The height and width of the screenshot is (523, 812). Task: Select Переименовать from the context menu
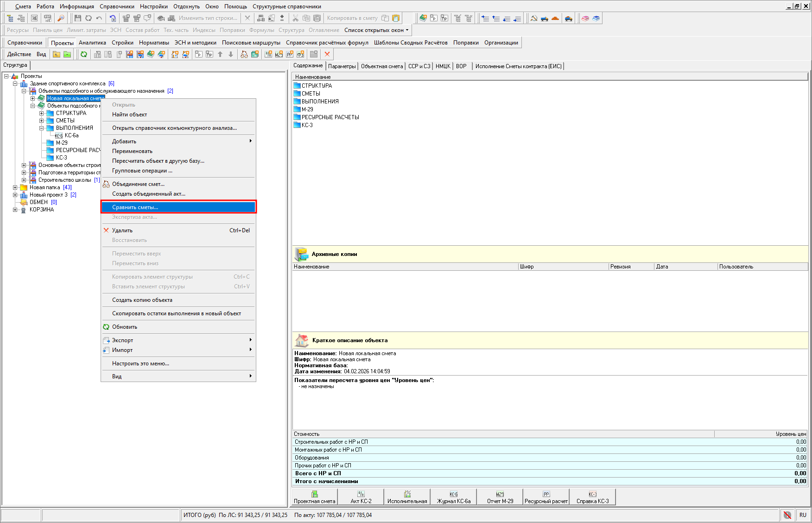(132, 151)
